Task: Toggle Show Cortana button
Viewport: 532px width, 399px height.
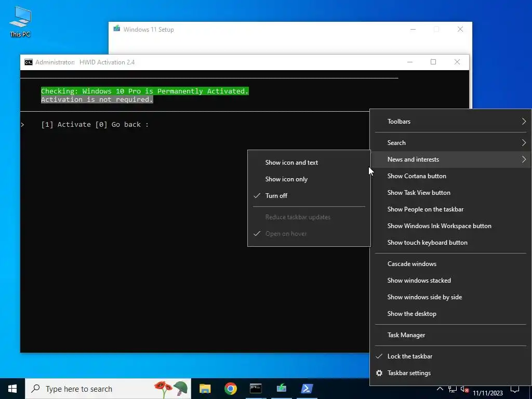Action: tap(450, 176)
